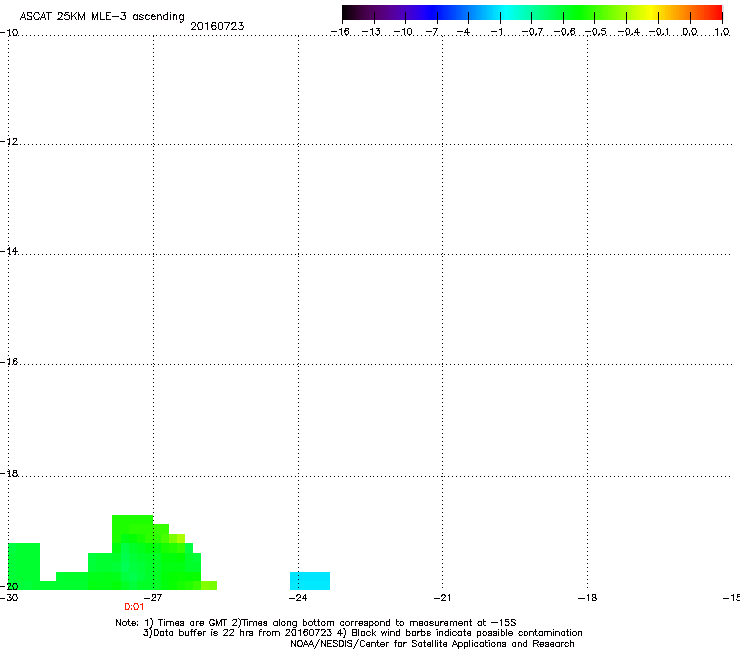The image size is (740, 650).
Task: Click the cyan data block near -24
Action: point(310,581)
